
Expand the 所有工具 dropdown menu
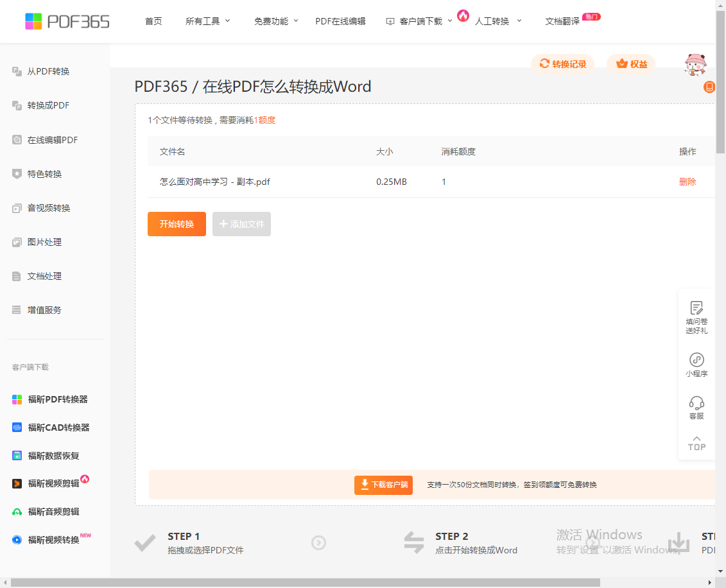pos(207,21)
